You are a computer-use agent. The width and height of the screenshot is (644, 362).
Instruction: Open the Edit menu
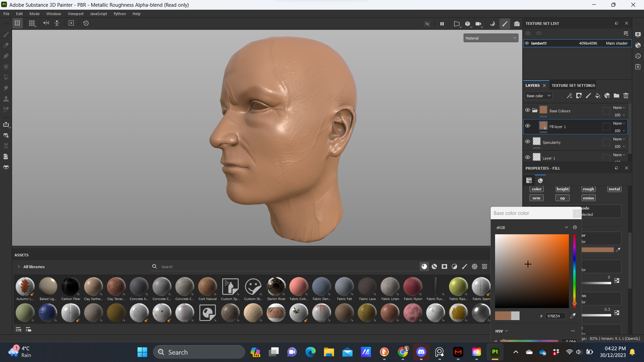pyautogui.click(x=19, y=14)
